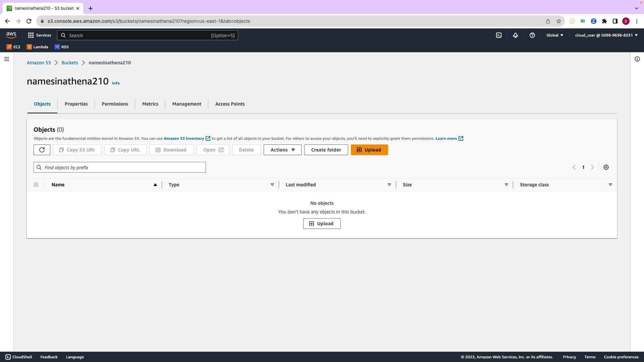Click the refresh objects button
Viewport: 644px width, 362px height.
[42, 150]
